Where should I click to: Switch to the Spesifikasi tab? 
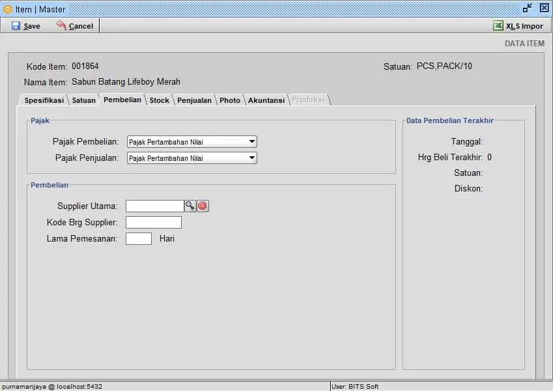44,100
